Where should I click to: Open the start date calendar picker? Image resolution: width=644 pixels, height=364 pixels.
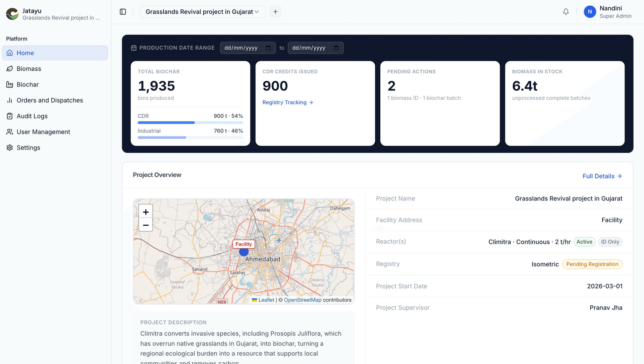click(x=269, y=48)
